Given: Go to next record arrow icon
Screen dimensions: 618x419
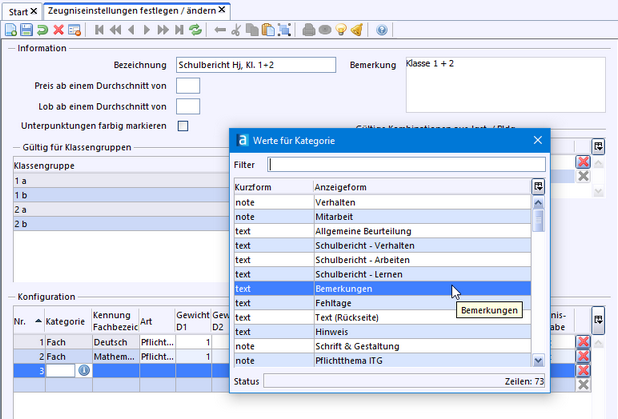Looking at the screenshot, I should pos(147,30).
